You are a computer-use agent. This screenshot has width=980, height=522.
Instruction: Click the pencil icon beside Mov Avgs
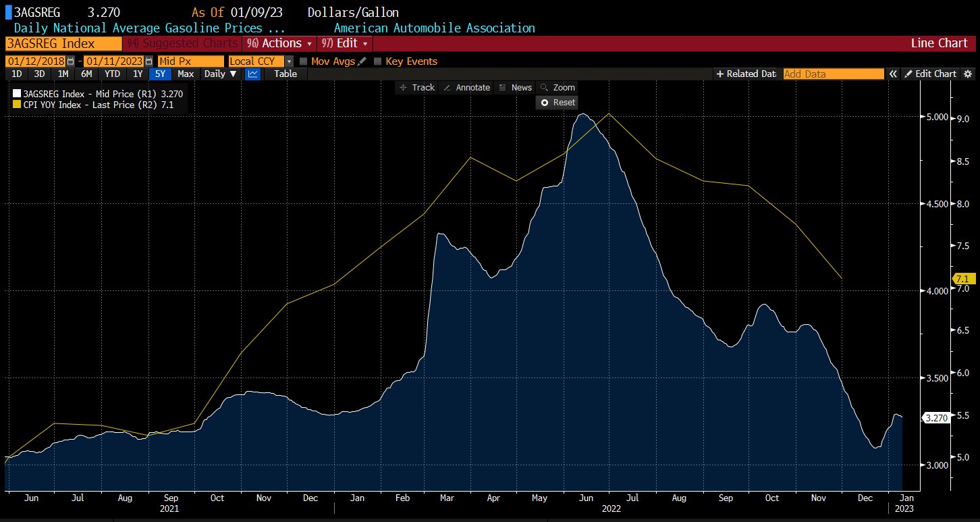362,61
